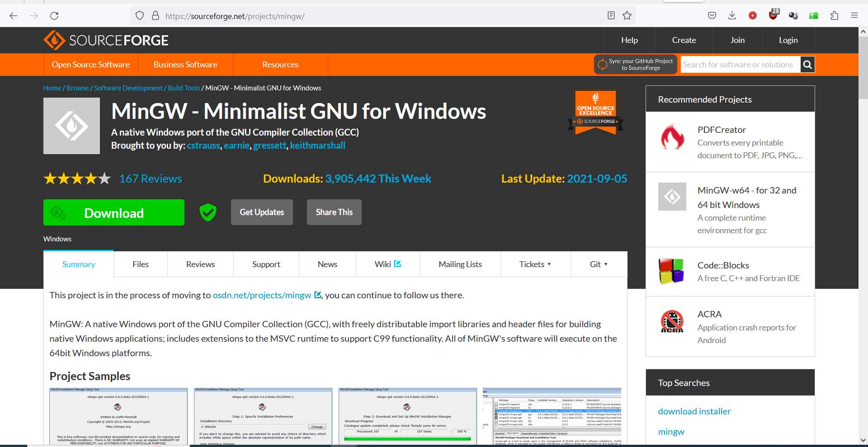Open the Resources menu
Viewport: 868px width, 447px height.
pos(280,64)
